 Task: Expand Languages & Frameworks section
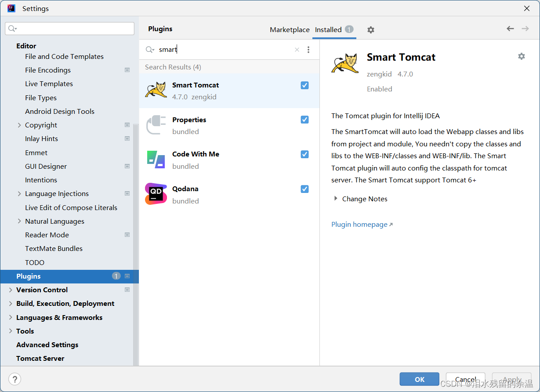tap(11, 317)
